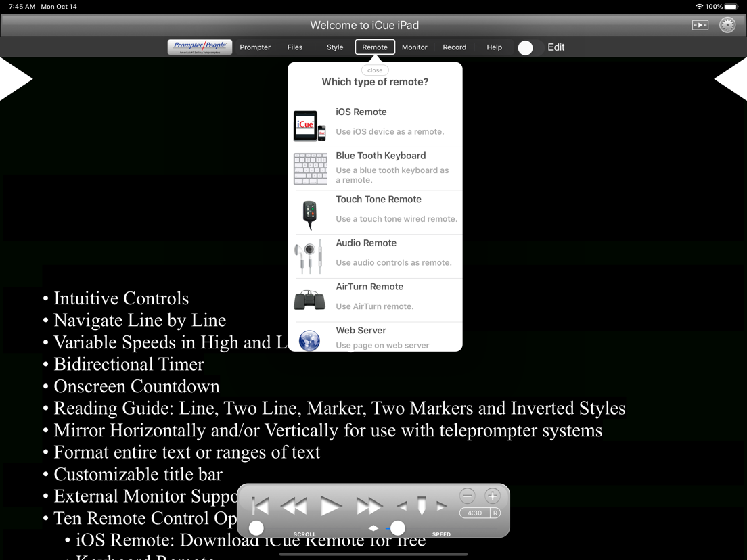Click the external display icon in title bar
The height and width of the screenshot is (560, 747).
700,25
